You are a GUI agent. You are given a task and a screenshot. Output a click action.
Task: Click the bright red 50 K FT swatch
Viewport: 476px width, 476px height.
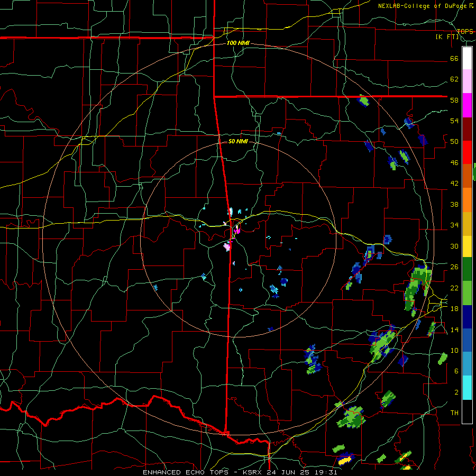[x=467, y=152]
